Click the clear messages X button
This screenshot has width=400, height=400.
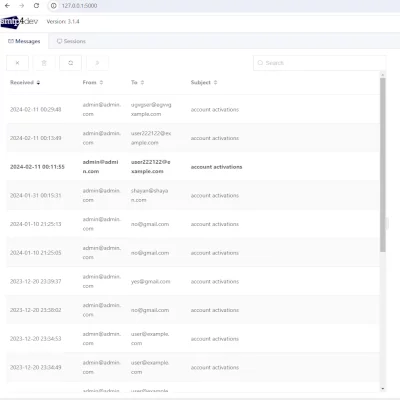[x=17, y=63]
